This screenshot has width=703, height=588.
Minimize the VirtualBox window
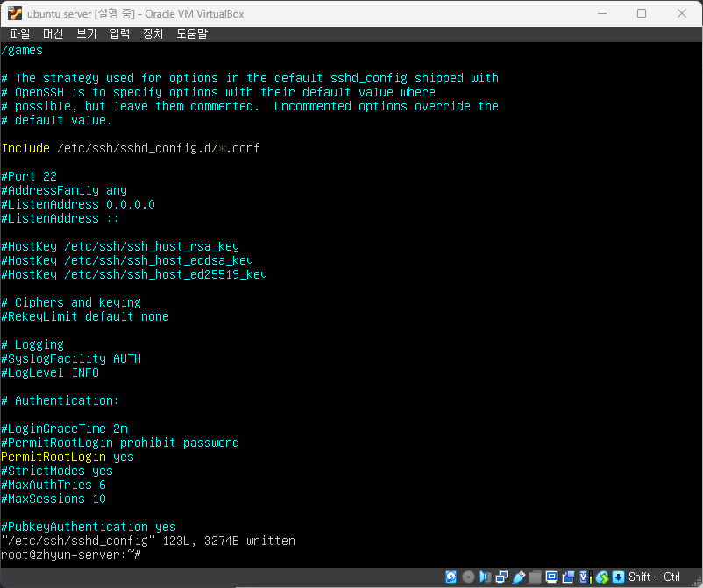[x=602, y=13]
